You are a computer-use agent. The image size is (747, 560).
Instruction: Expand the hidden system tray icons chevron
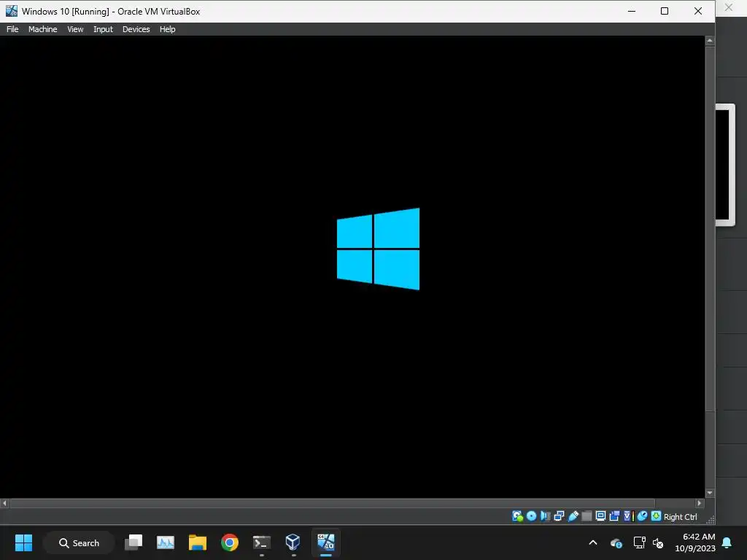[593, 542]
